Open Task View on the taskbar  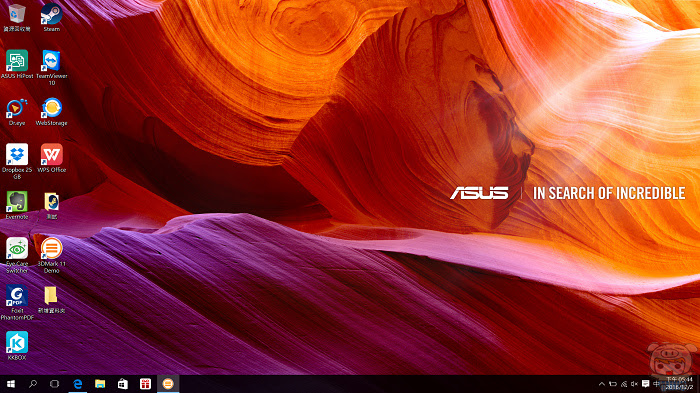coord(54,384)
